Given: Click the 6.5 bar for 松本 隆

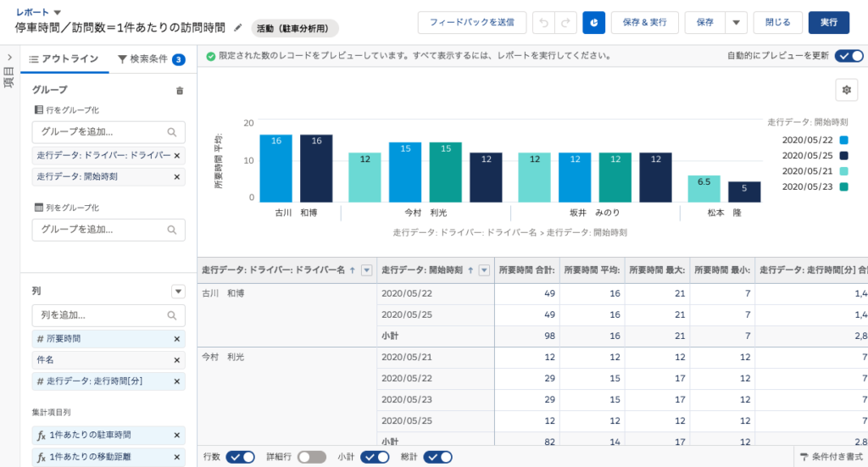Looking at the screenshot, I should pyautogui.click(x=704, y=189).
